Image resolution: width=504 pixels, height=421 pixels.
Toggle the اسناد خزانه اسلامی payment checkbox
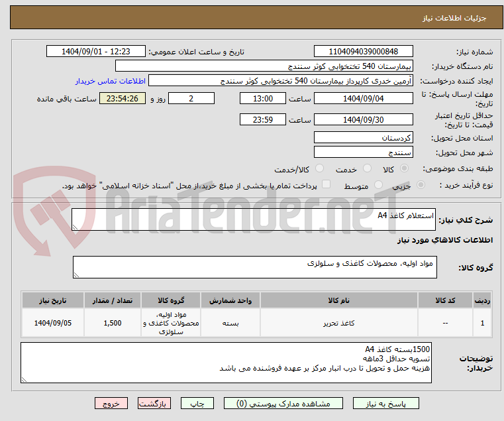327,184
